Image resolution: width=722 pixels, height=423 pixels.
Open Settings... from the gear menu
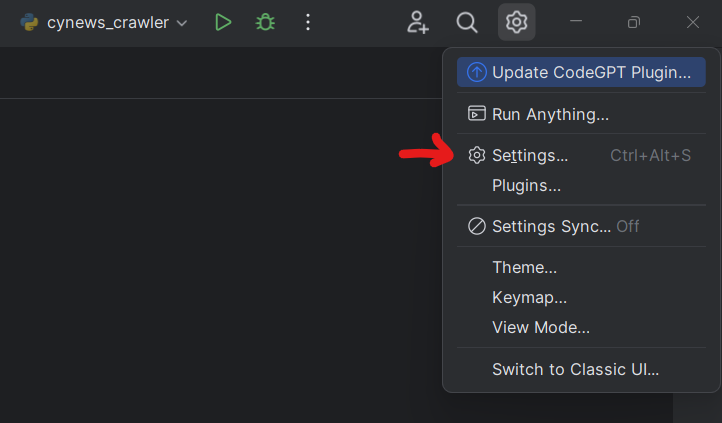[530, 156]
